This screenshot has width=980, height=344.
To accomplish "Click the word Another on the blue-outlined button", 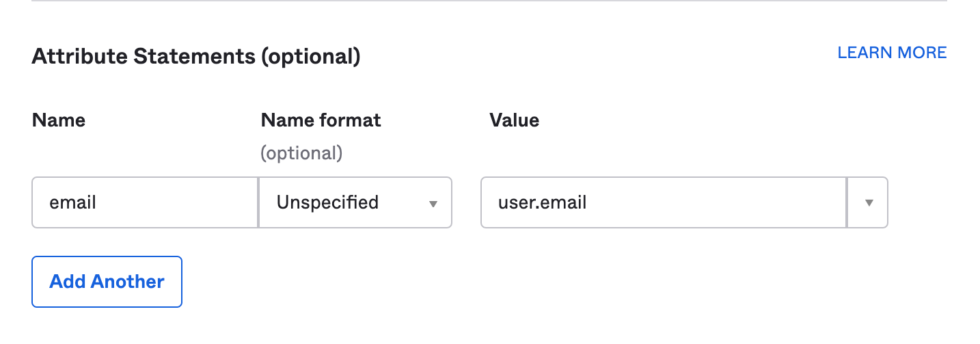I will coord(127,282).
